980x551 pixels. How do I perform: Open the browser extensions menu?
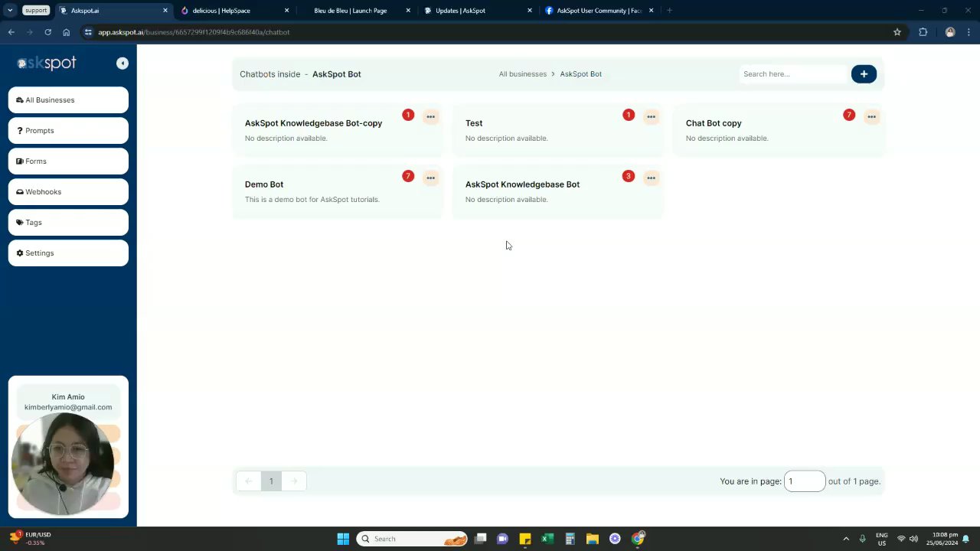tap(923, 32)
